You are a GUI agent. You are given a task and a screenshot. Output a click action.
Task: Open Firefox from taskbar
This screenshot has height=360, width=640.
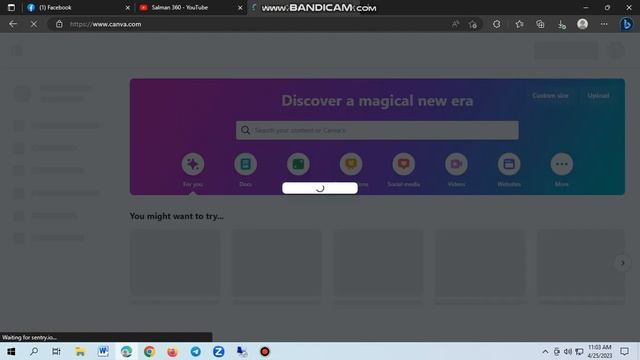(172, 351)
